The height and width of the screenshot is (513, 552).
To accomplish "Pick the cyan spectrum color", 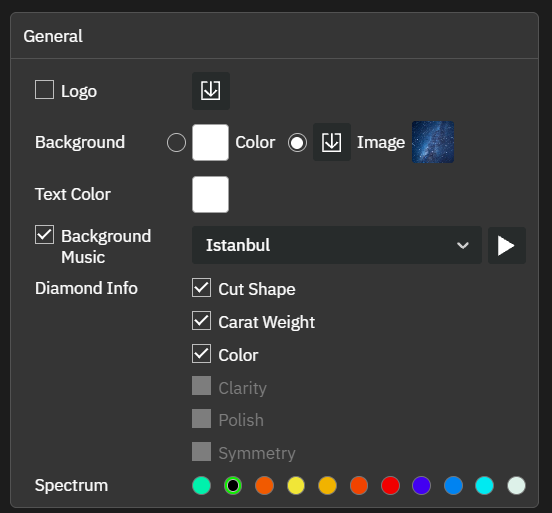I will pyautogui.click(x=484, y=486).
